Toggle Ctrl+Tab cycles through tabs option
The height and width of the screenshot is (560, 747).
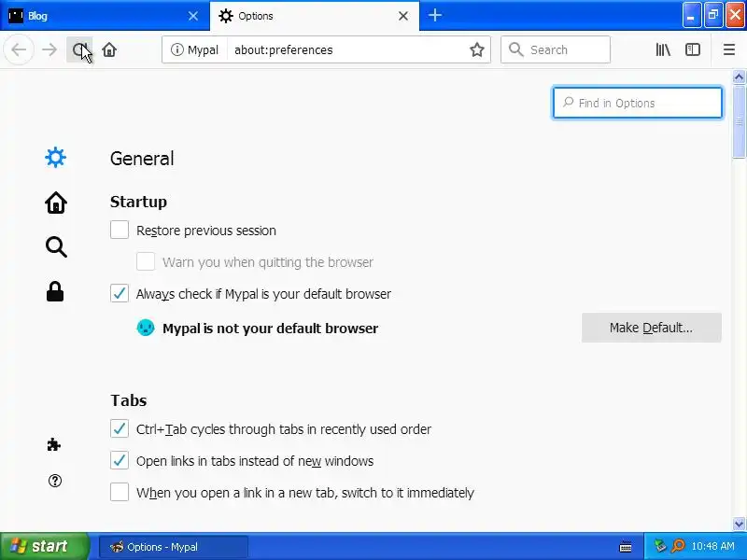tap(120, 428)
